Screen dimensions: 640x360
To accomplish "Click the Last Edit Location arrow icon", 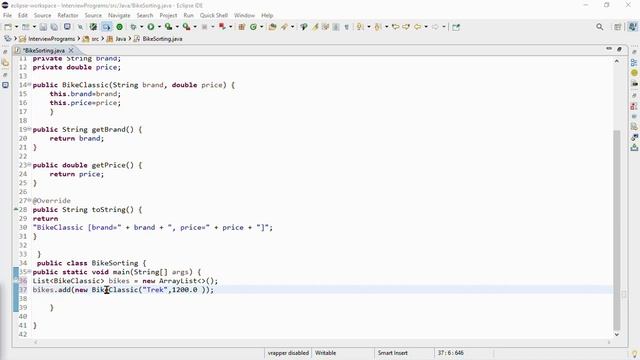I will pos(395,27).
